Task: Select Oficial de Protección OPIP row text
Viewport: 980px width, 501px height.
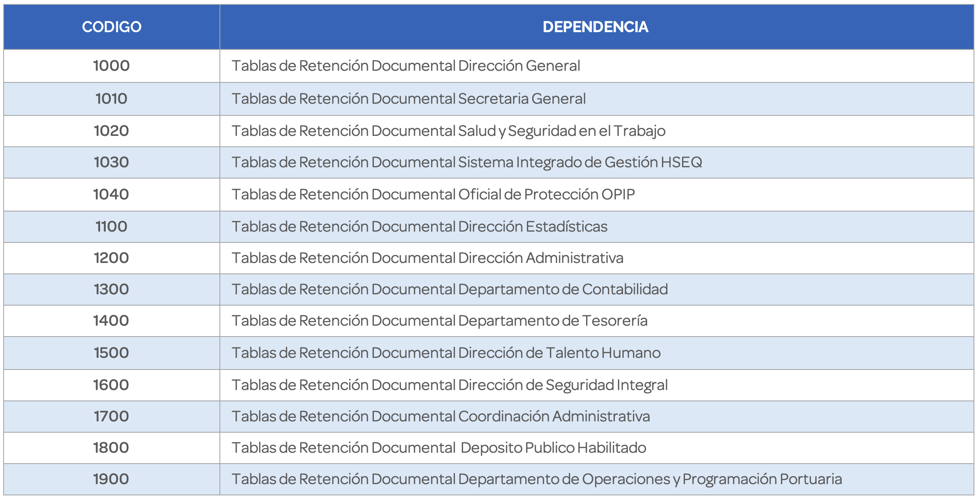Action: pos(433,195)
